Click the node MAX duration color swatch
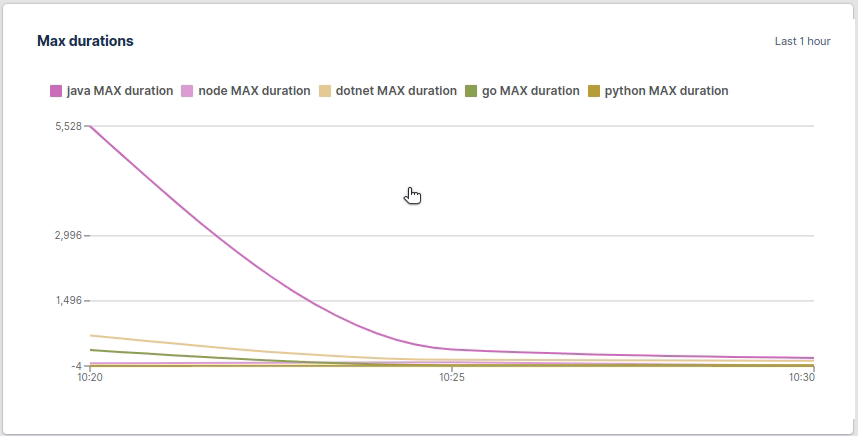The height and width of the screenshot is (436, 858). tap(187, 91)
